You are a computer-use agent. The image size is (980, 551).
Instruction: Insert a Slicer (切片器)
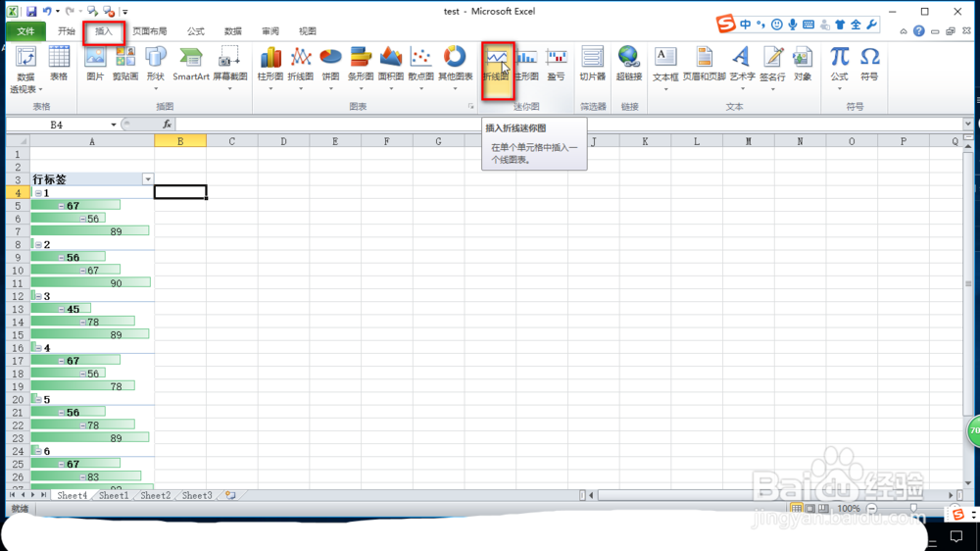tap(593, 64)
